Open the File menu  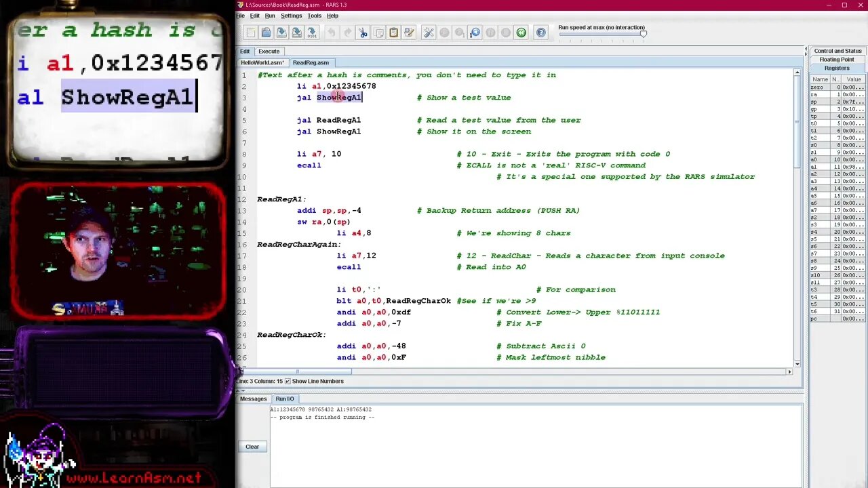[241, 16]
